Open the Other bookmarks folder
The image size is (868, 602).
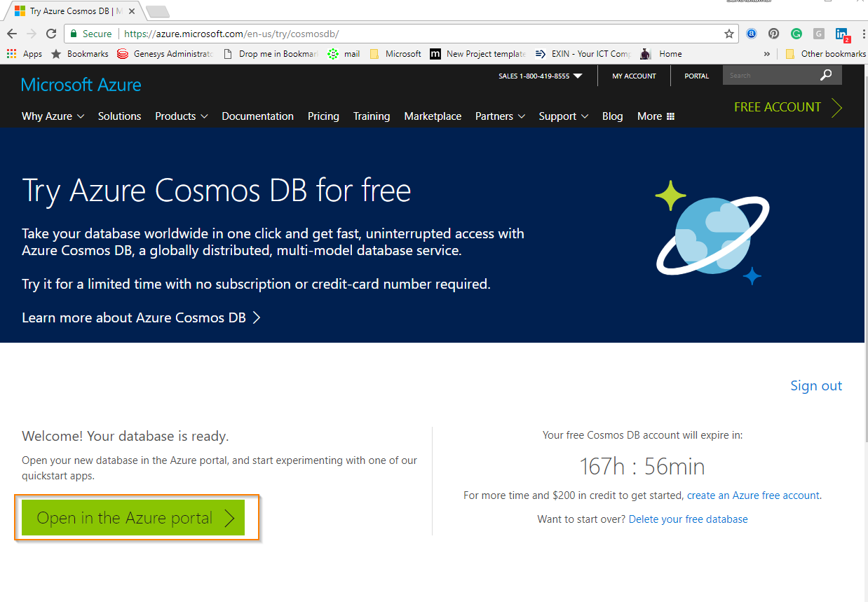pyautogui.click(x=826, y=54)
